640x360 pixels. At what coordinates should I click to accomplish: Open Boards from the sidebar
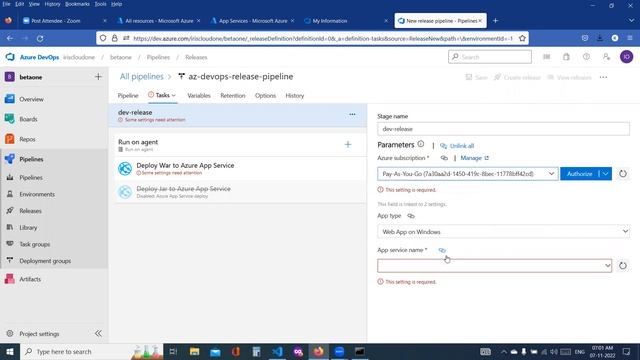tap(28, 119)
